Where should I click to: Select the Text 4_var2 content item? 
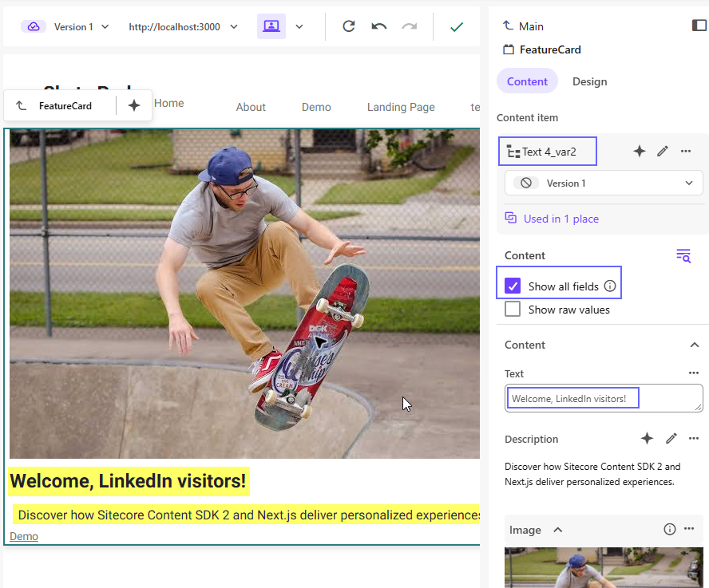[x=548, y=152]
